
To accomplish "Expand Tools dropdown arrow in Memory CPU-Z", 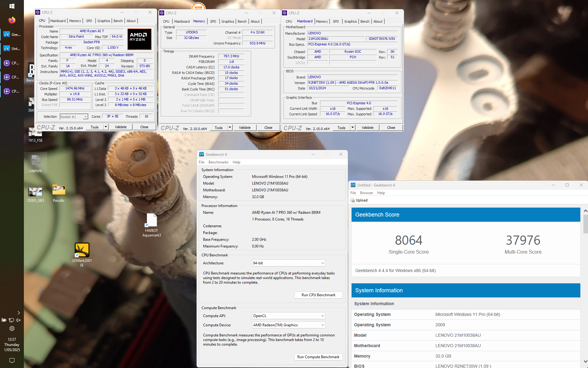I will pyautogui.click(x=230, y=128).
